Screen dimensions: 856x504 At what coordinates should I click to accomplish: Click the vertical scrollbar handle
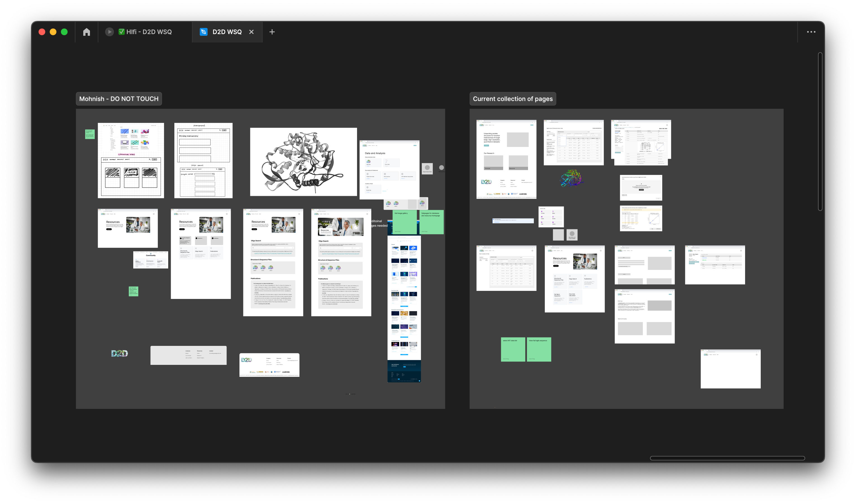(820, 131)
